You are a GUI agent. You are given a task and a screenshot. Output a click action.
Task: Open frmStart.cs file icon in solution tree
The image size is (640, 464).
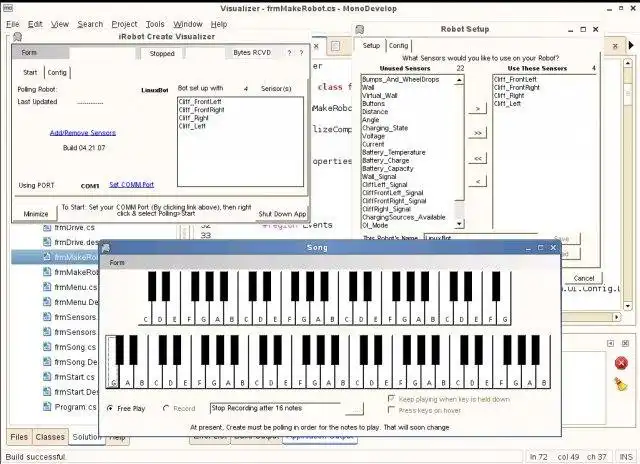pos(47,377)
